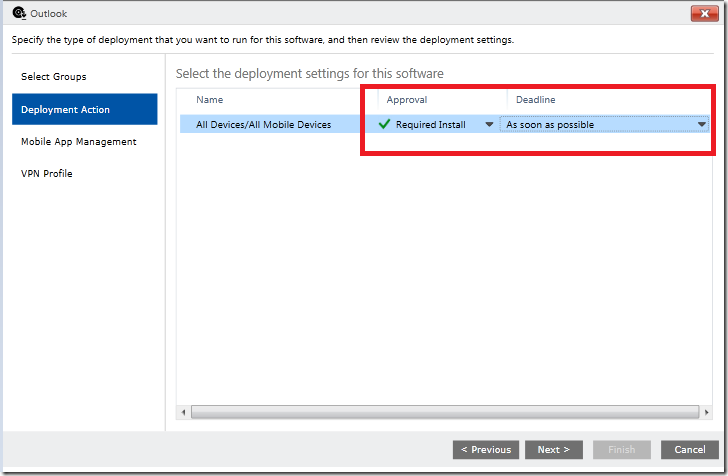This screenshot has width=728, height=476.
Task: Expand the As soon as possible deadline arrow
Action: coord(702,124)
